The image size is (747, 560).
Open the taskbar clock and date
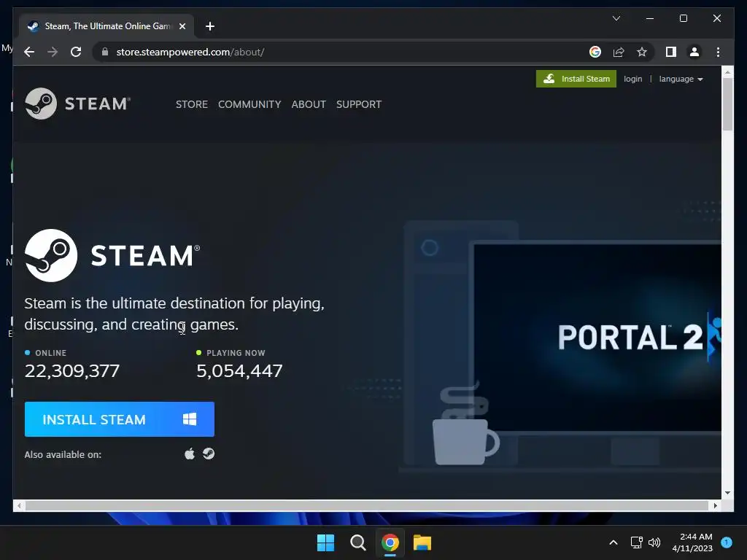click(692, 542)
